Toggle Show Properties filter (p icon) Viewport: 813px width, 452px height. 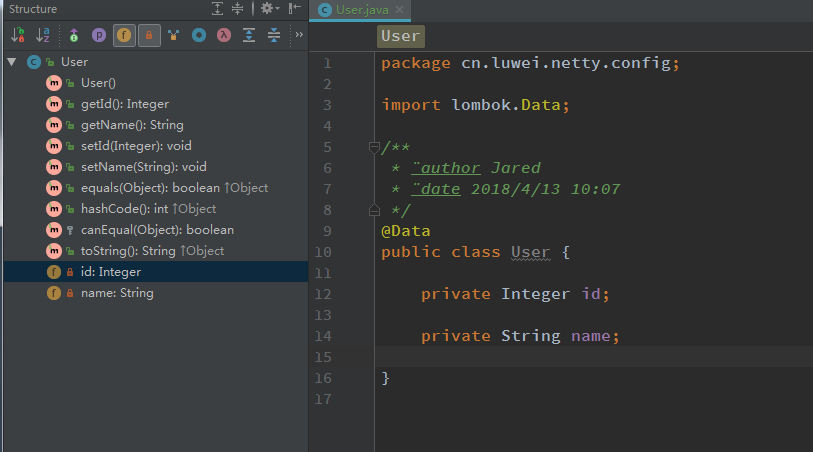(x=98, y=35)
